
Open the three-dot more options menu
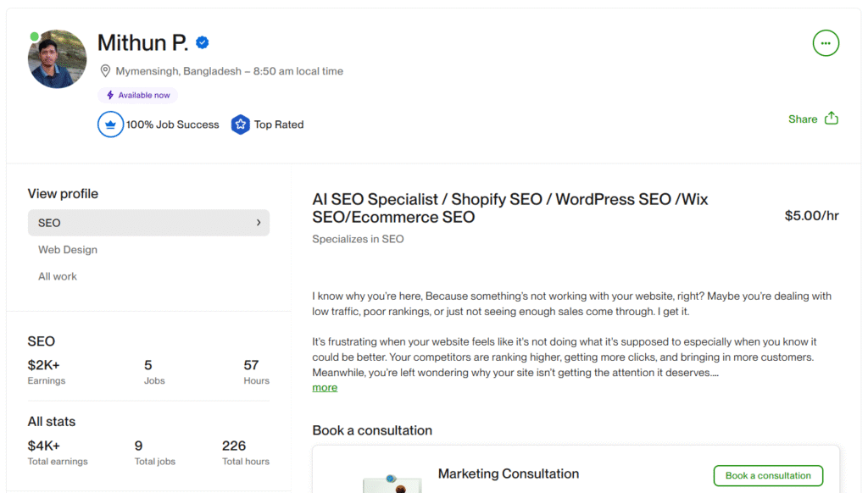point(826,43)
